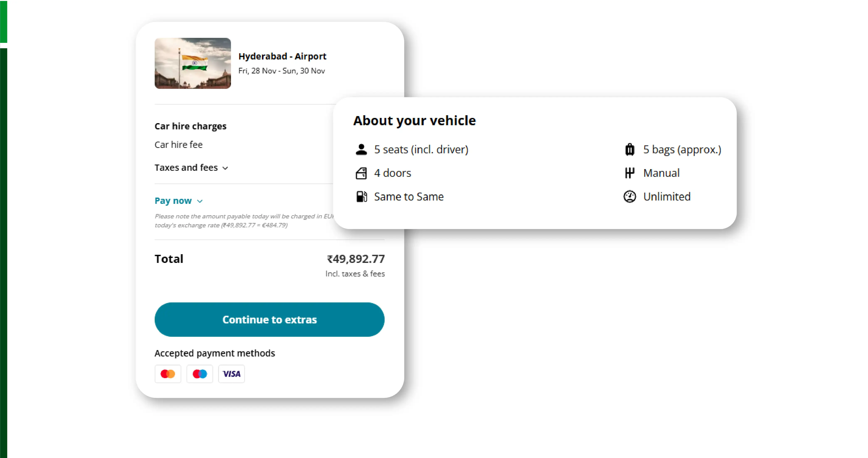
Task: Click the fuel pump icon
Action: click(361, 197)
